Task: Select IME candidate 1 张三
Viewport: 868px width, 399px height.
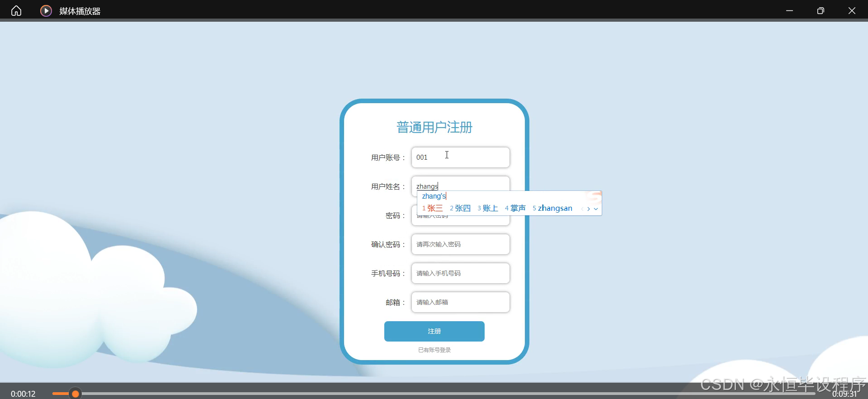Action: coord(433,208)
